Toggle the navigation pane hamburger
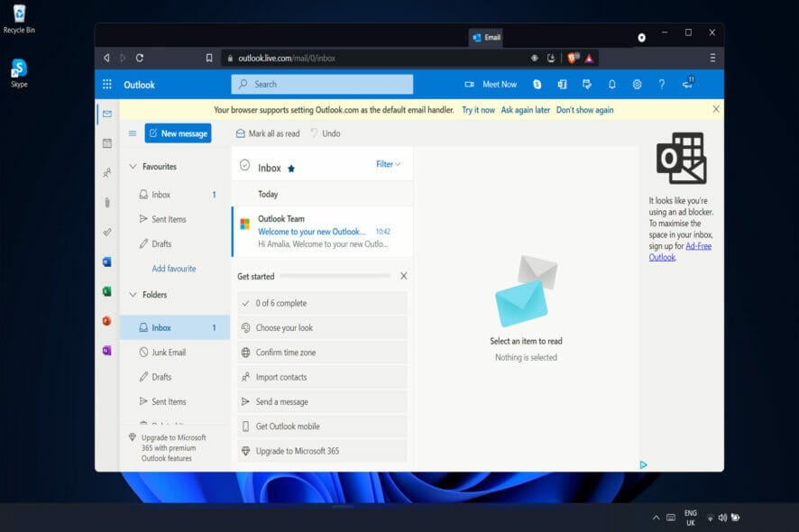Image resolution: width=799 pixels, height=532 pixels. pos(133,133)
